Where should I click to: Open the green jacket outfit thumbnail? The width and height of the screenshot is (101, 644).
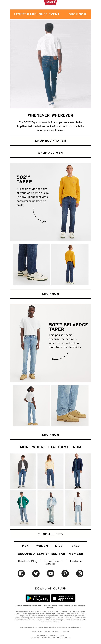coord(23,508)
